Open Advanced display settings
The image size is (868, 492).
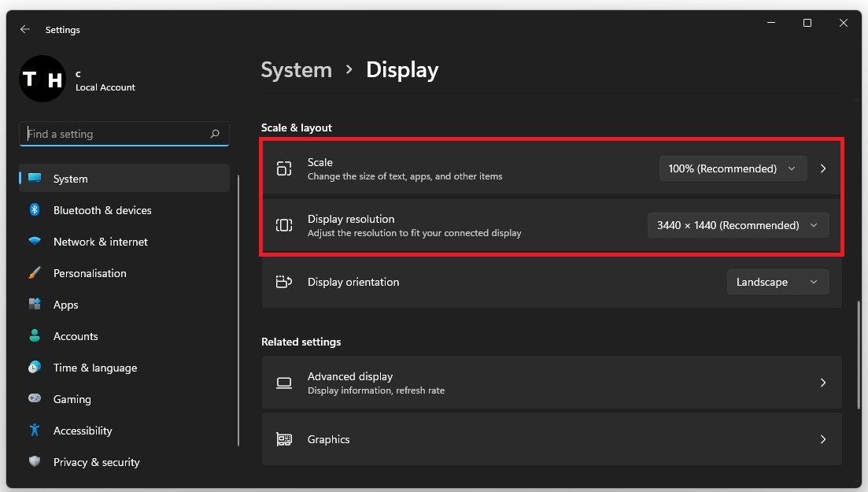[551, 383]
